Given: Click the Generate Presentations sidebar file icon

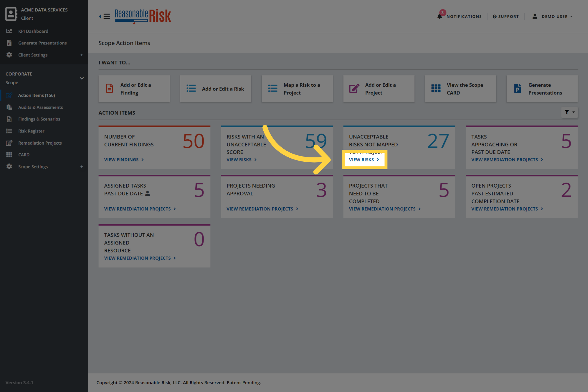Looking at the screenshot, I should pos(9,43).
